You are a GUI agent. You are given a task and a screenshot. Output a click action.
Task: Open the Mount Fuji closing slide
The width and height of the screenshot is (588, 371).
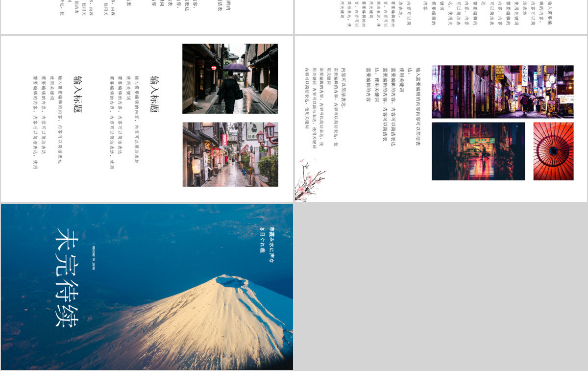147,287
